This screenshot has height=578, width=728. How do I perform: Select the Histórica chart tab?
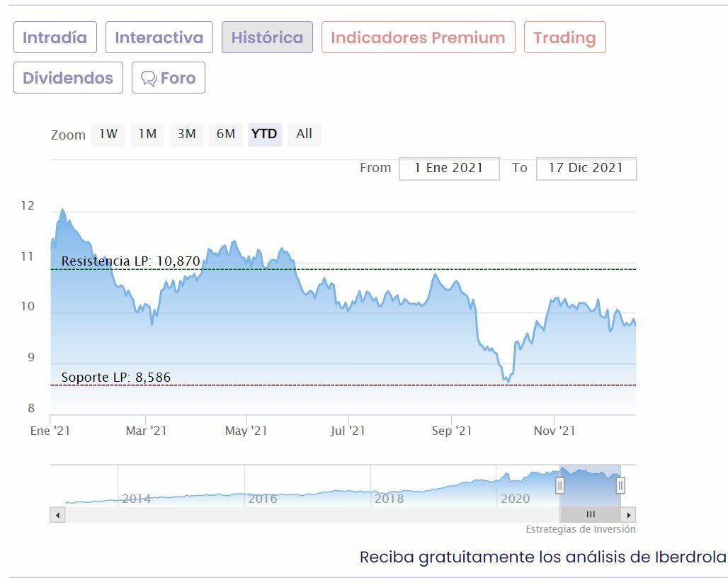coord(267,38)
